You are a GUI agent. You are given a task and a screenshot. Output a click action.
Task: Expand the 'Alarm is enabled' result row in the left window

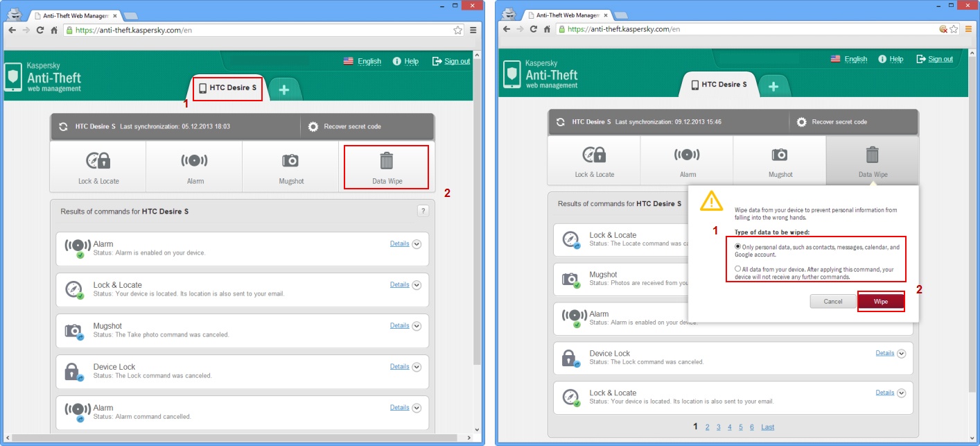coord(417,244)
